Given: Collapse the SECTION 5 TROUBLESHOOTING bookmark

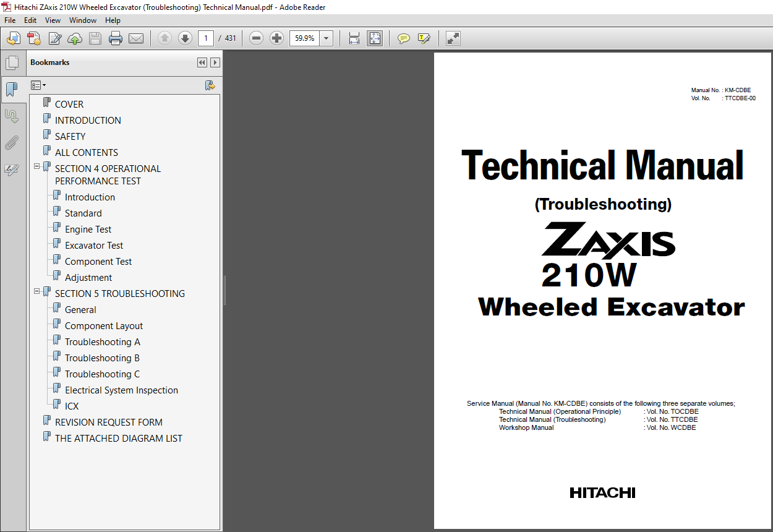Looking at the screenshot, I should coord(37,291).
